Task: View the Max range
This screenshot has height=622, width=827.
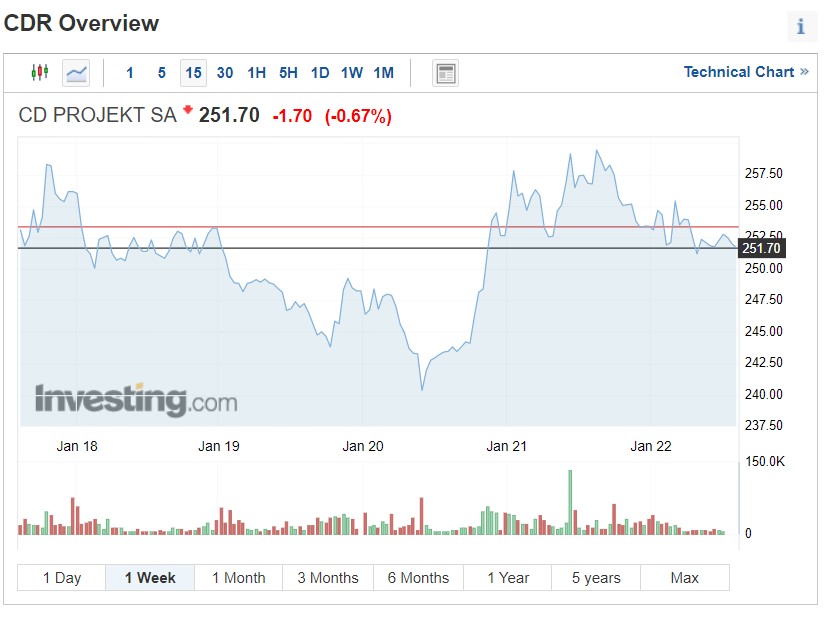Action: coord(685,578)
